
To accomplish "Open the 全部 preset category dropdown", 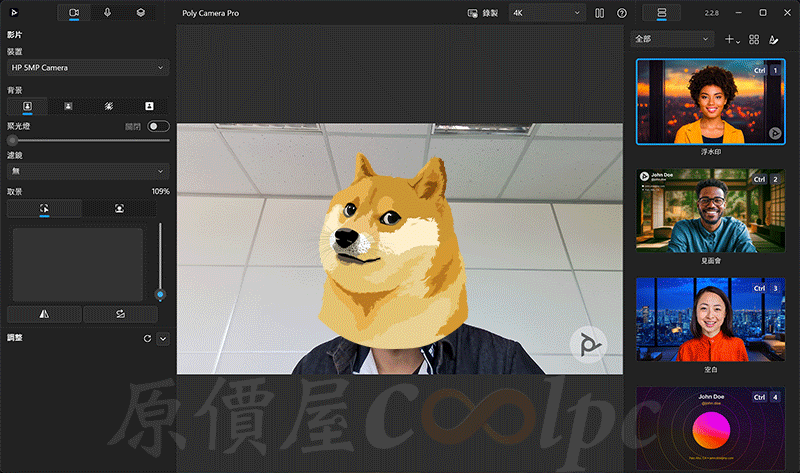I will point(671,39).
